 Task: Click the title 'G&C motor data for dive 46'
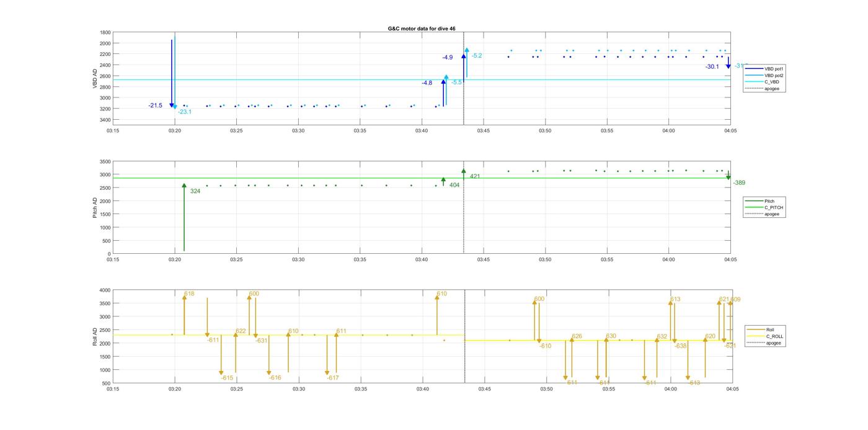tap(421, 29)
